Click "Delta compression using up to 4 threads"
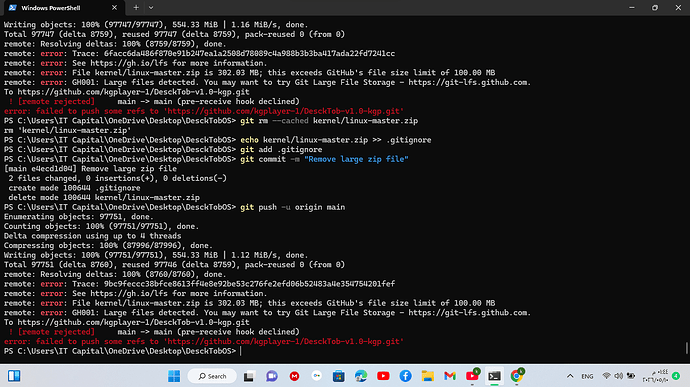 (x=92, y=236)
